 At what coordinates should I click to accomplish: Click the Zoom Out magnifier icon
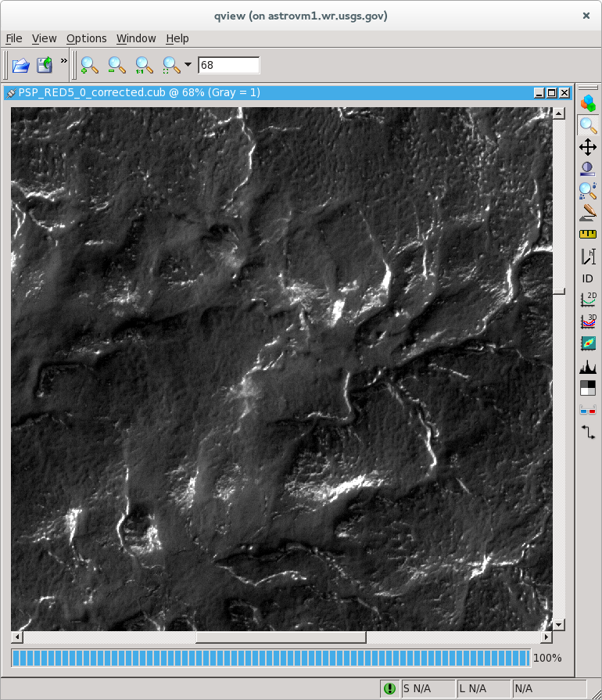click(x=116, y=65)
